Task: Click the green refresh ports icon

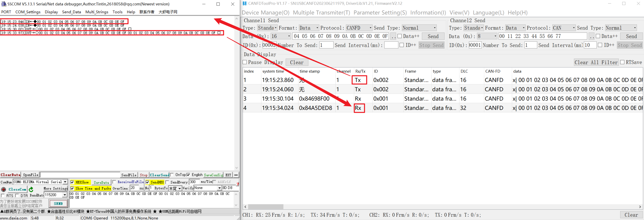Action: (x=31, y=189)
